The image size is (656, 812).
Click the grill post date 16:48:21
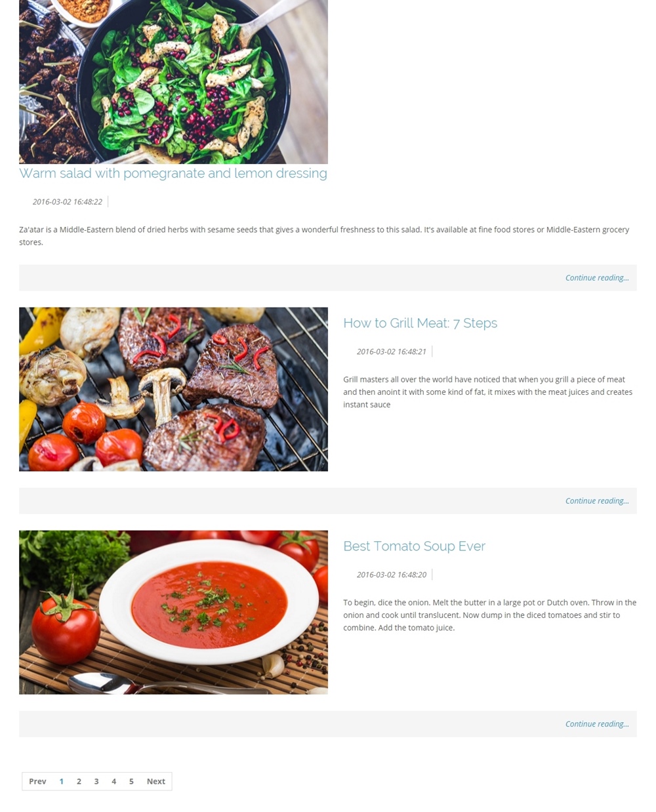point(392,352)
